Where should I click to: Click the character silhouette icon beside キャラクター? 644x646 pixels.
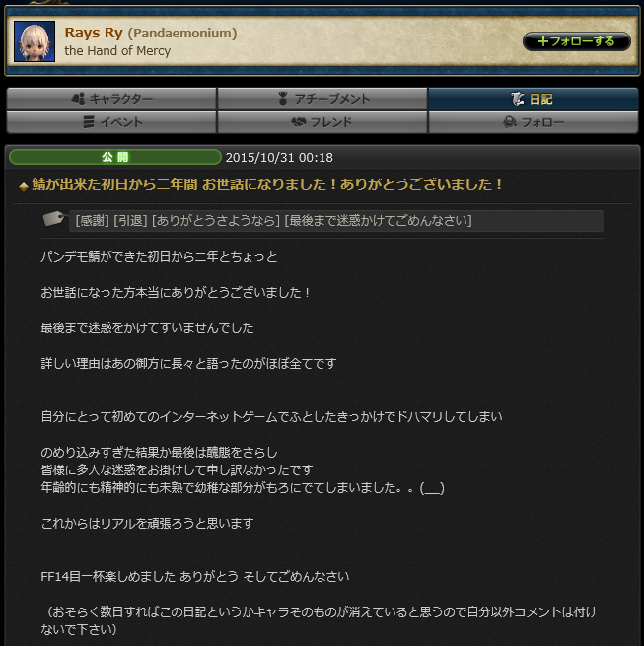pyautogui.click(x=78, y=99)
